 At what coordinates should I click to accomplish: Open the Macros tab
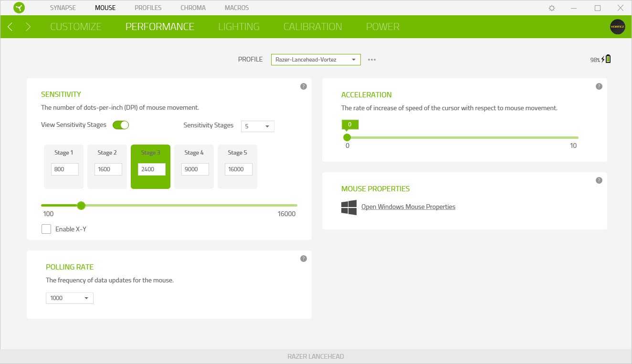tap(237, 8)
